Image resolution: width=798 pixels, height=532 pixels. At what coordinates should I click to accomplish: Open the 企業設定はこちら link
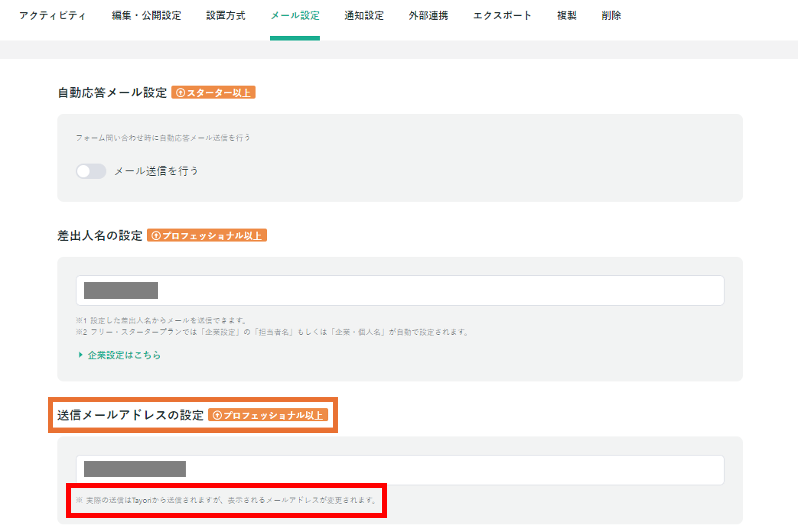pyautogui.click(x=124, y=355)
